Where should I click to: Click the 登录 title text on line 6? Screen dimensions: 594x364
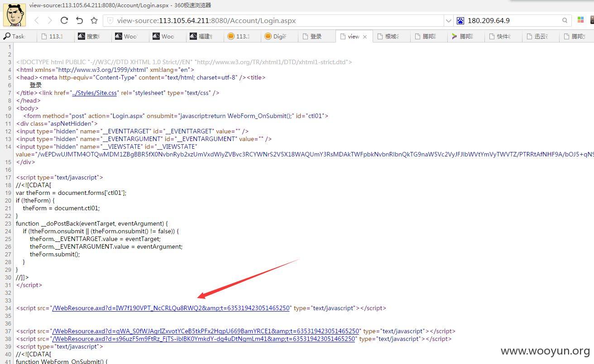tap(36, 85)
